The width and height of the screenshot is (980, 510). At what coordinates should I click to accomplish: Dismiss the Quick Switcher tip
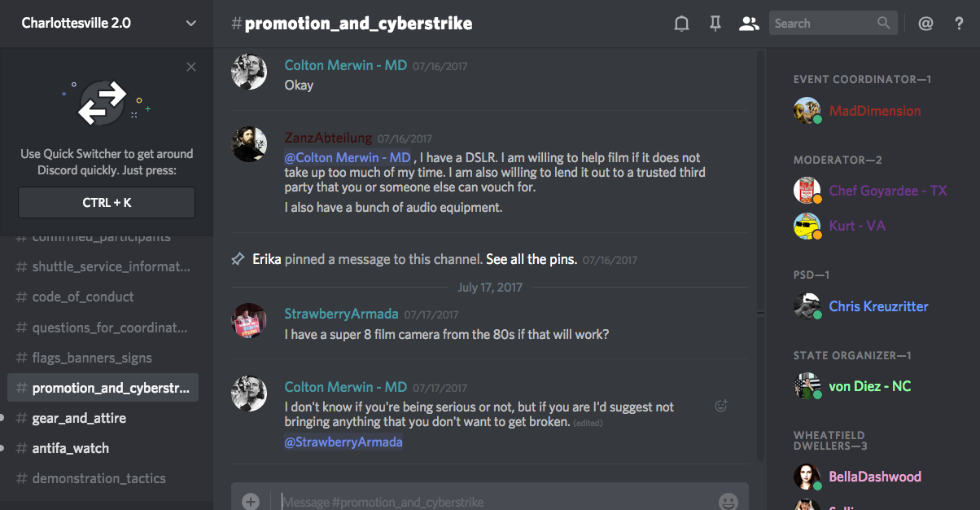click(x=191, y=67)
